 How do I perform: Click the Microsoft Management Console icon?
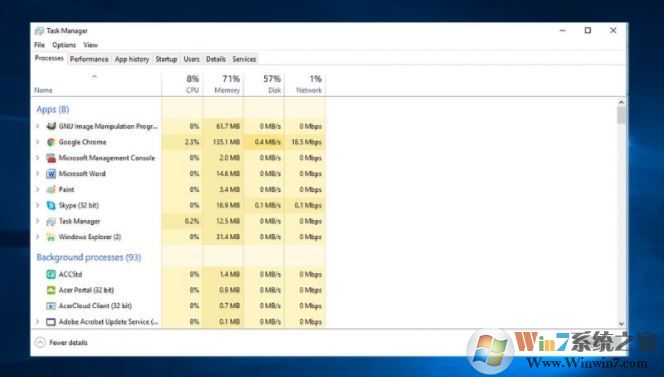click(x=51, y=158)
